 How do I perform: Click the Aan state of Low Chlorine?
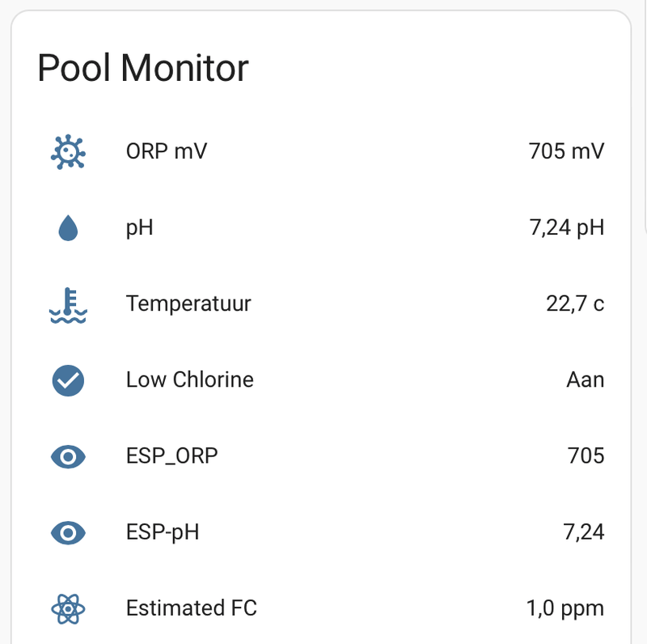[585, 380]
